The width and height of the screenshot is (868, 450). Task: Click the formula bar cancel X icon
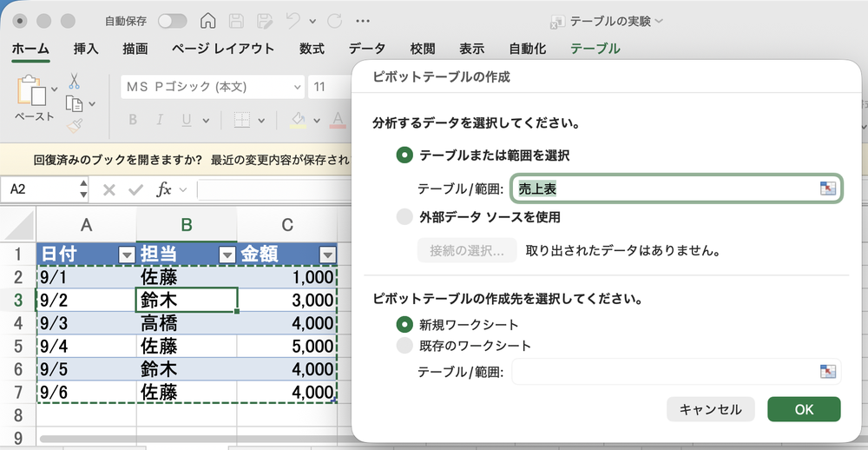click(109, 190)
